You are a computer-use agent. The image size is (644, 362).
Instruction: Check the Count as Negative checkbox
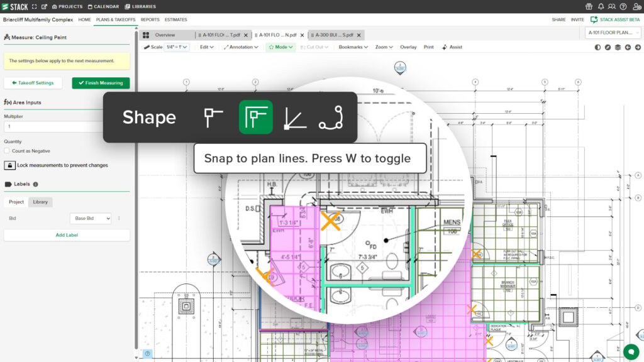coord(8,151)
